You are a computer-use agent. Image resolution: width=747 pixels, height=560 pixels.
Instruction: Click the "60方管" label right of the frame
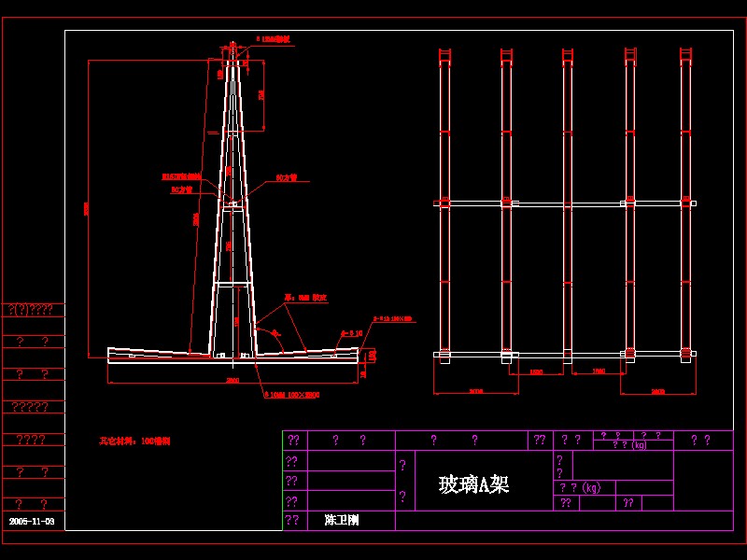pos(287,177)
